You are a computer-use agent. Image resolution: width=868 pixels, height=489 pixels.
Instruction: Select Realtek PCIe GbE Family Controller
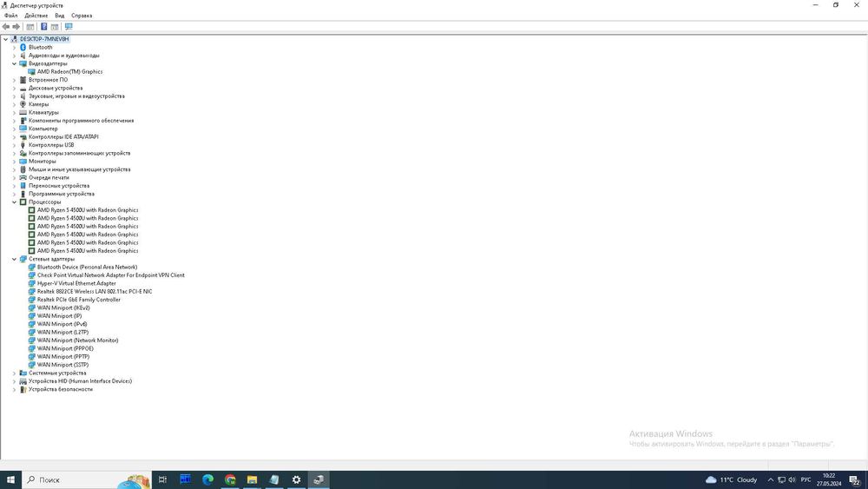tap(79, 300)
